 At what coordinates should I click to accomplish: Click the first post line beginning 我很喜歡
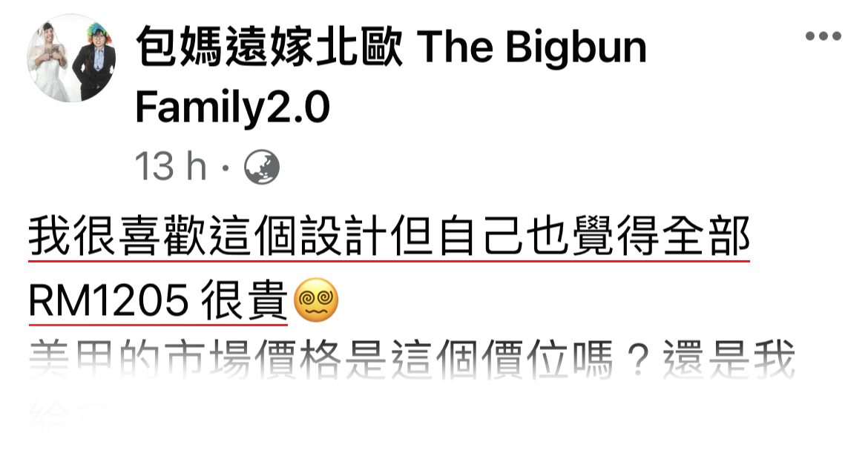pyautogui.click(x=389, y=237)
